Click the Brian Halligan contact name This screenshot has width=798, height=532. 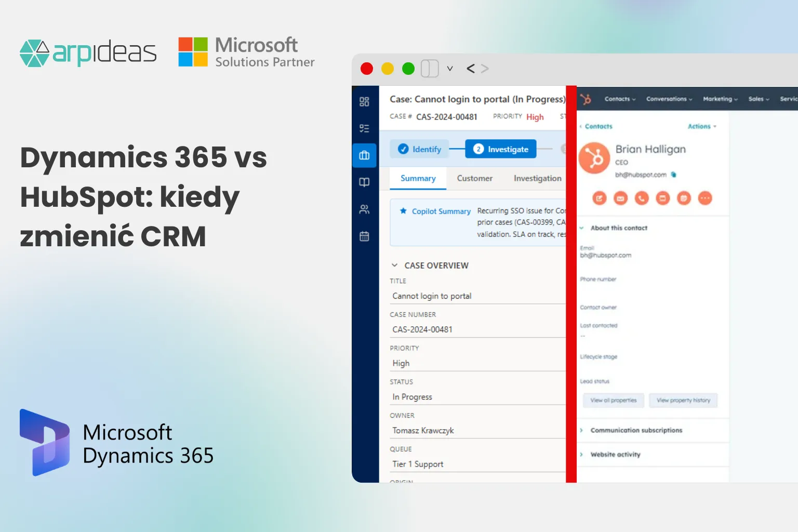pyautogui.click(x=650, y=149)
